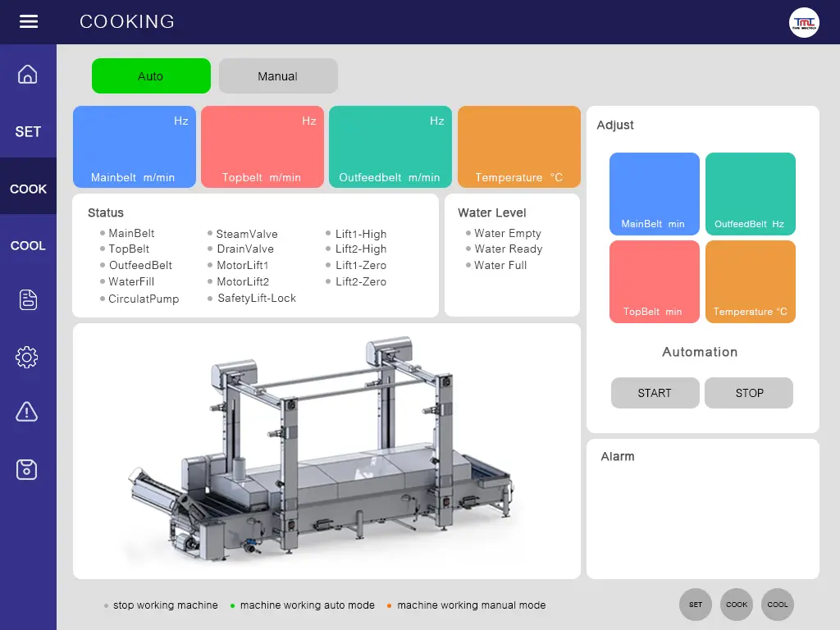Select the orange Temperature adjust tile
Image resolution: width=840 pixels, height=630 pixels.
click(750, 281)
